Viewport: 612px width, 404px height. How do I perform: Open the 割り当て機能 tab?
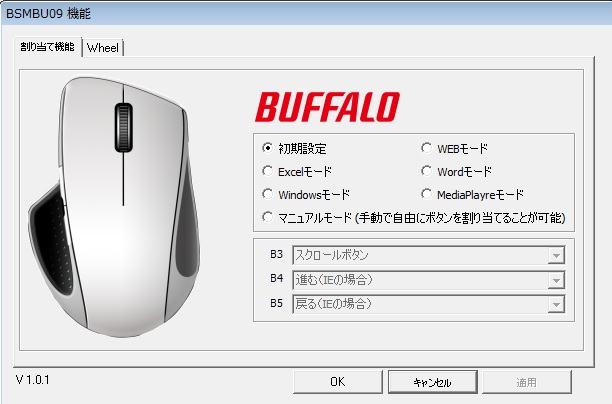coord(48,47)
